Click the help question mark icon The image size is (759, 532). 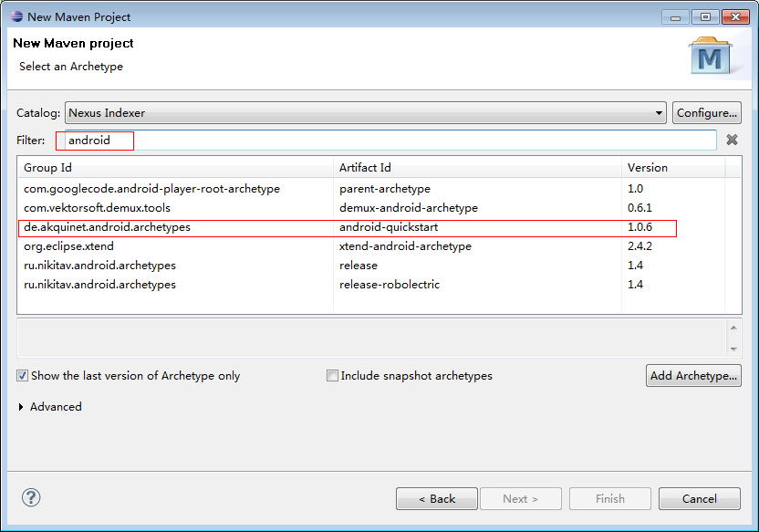point(31,498)
